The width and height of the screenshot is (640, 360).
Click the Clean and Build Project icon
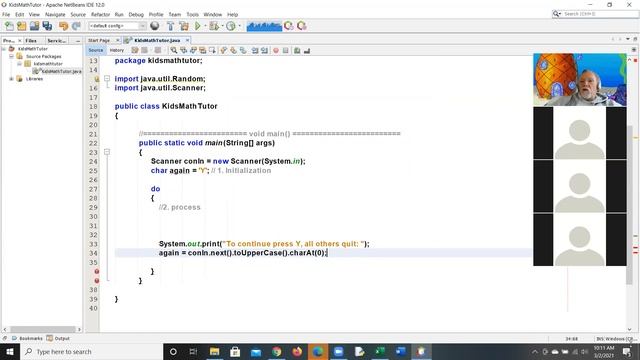click(x=184, y=26)
